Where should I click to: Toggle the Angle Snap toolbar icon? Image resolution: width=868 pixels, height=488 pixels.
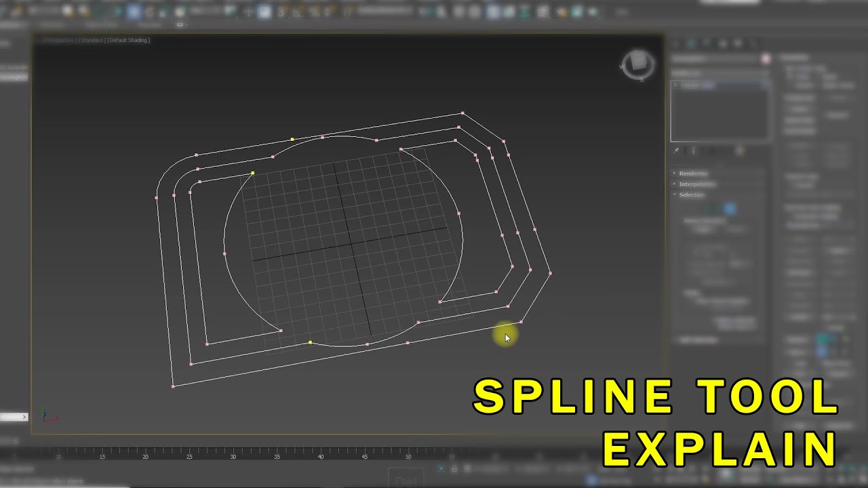click(299, 12)
